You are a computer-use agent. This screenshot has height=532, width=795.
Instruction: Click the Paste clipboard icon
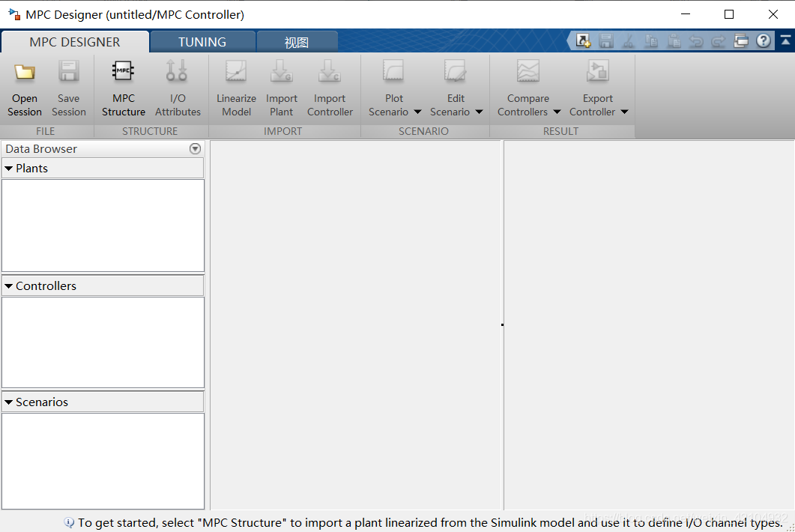pyautogui.click(x=674, y=41)
